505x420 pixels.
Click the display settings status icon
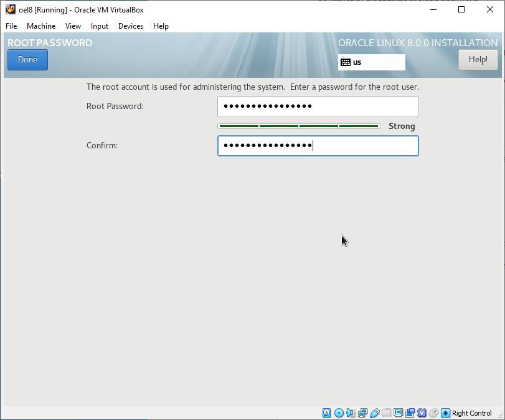pyautogui.click(x=398, y=413)
